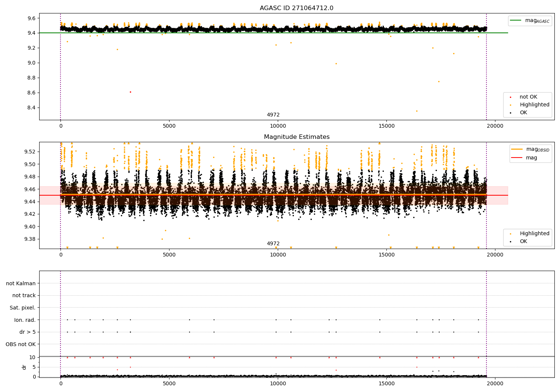The image size is (560, 392).
Task: Click the 5000 x-axis tick under Magnitude Estimates panel
Action: coord(169,255)
